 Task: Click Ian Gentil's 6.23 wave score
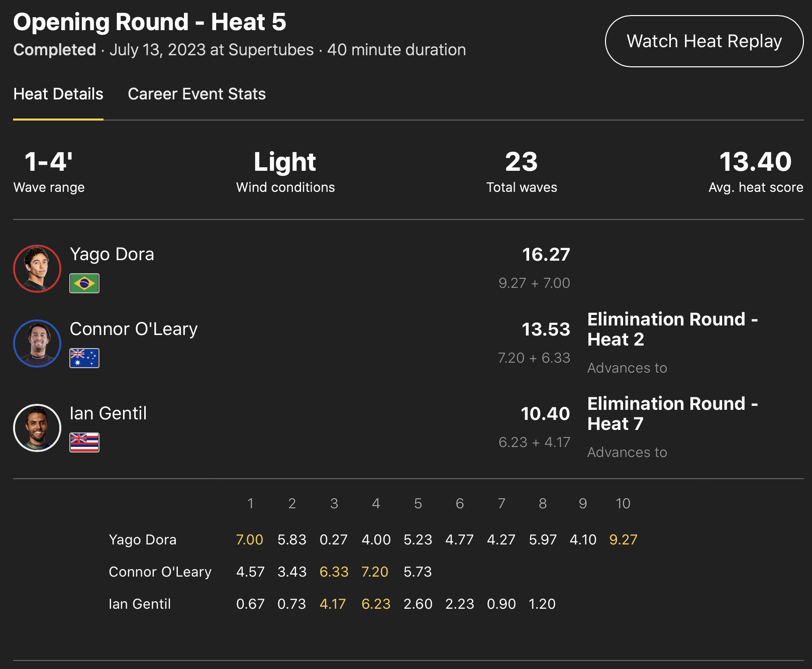click(x=376, y=604)
